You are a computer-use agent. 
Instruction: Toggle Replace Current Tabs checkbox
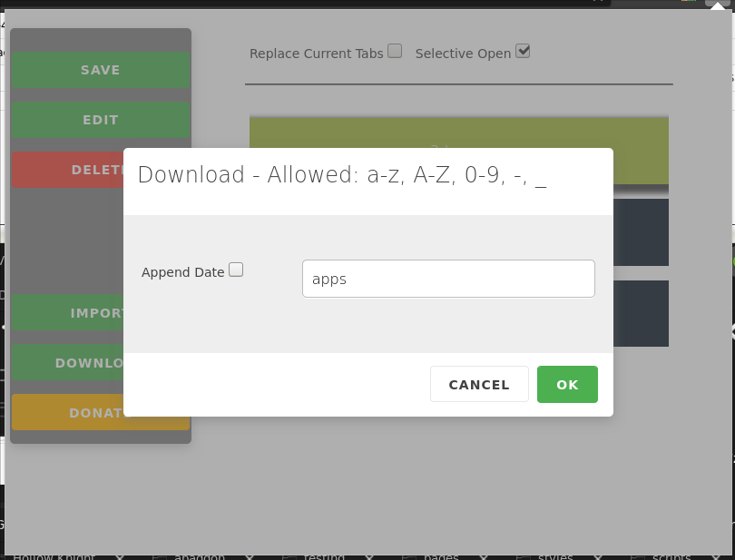(x=395, y=51)
